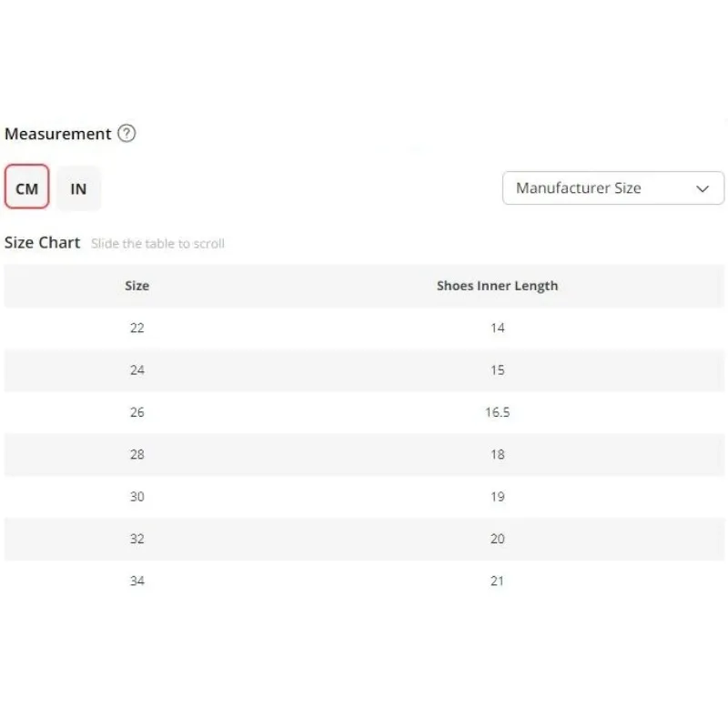728x728 pixels.
Task: Switch units to CM
Action: coord(27,187)
